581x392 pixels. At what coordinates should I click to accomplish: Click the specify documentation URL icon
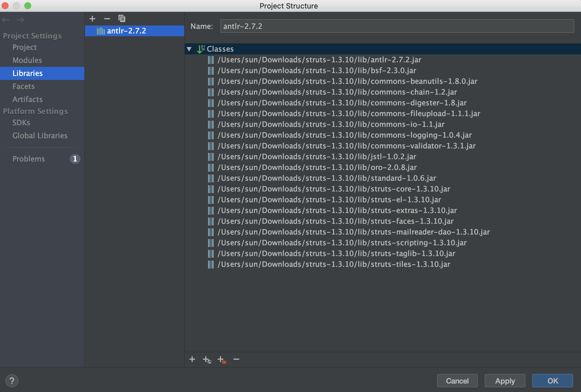207,359
